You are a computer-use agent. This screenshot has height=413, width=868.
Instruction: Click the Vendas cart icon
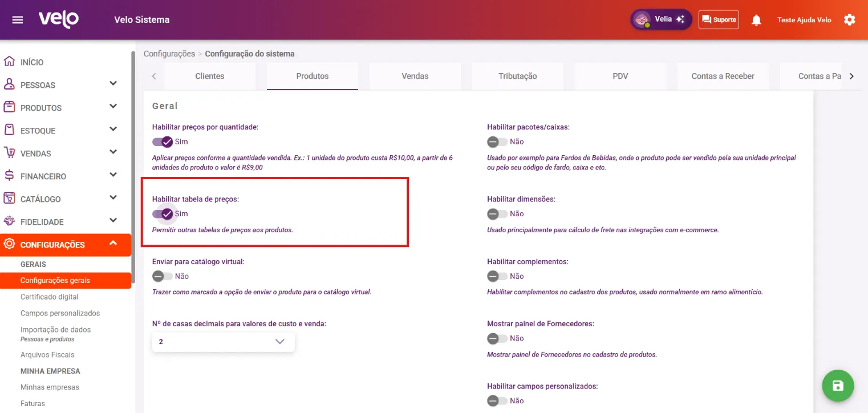pos(9,153)
